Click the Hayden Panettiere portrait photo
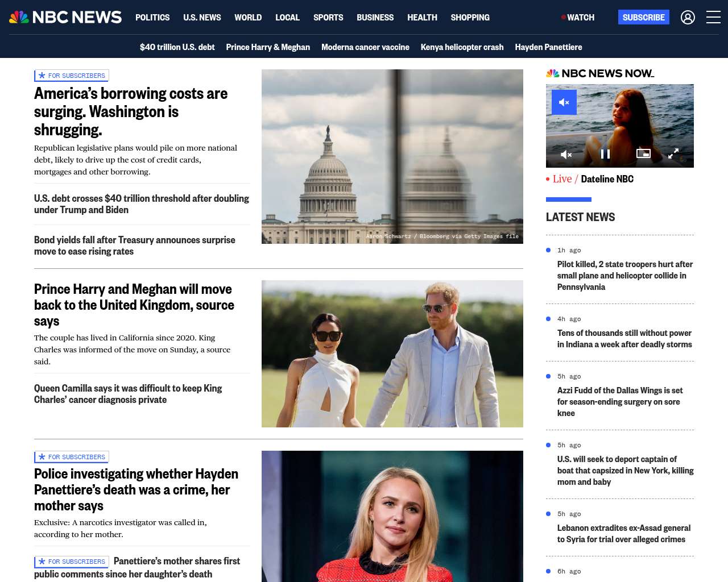 pos(392,516)
